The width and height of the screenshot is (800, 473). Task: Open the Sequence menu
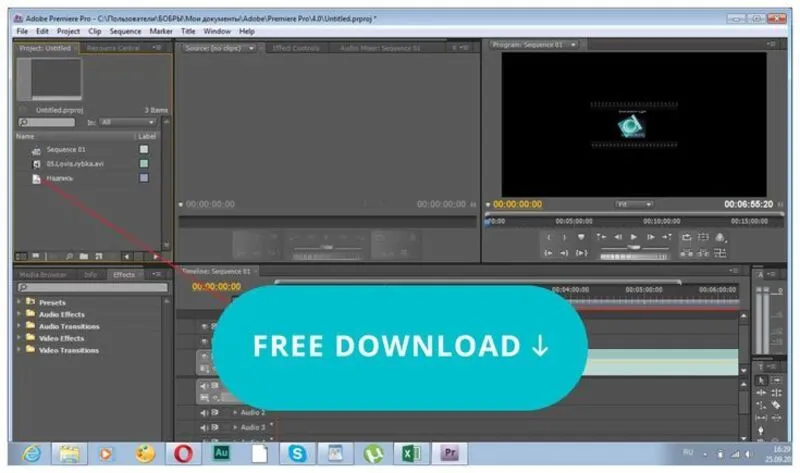125,31
